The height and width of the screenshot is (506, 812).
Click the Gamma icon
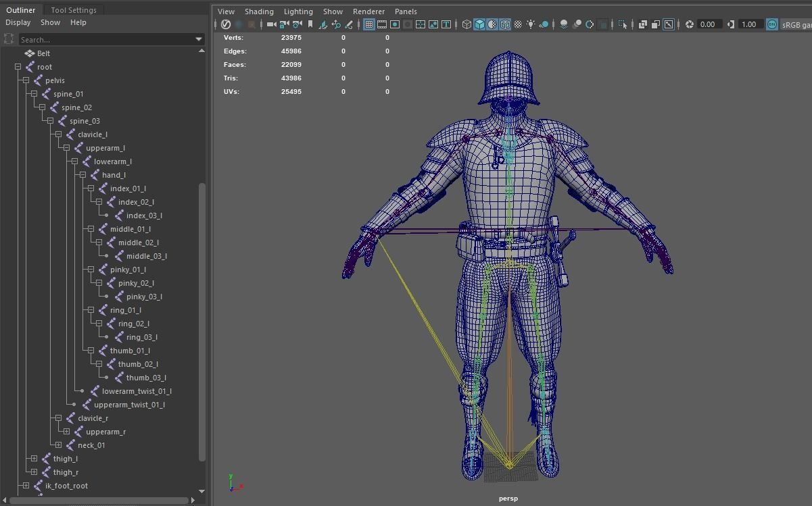pos(731,24)
